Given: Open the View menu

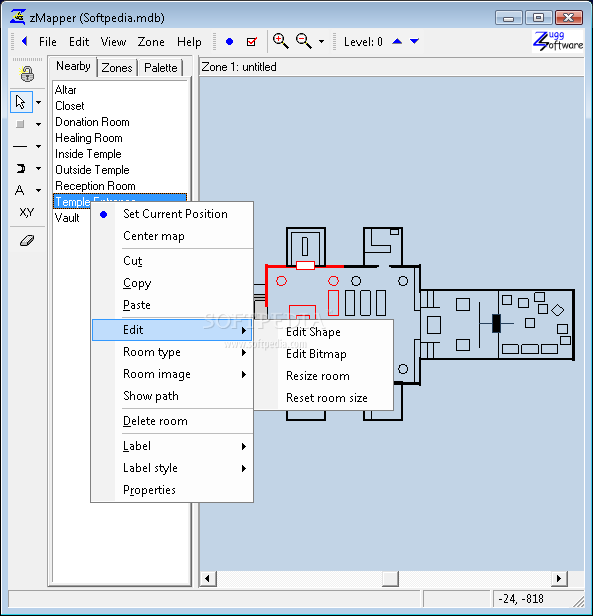Looking at the screenshot, I should tap(113, 42).
